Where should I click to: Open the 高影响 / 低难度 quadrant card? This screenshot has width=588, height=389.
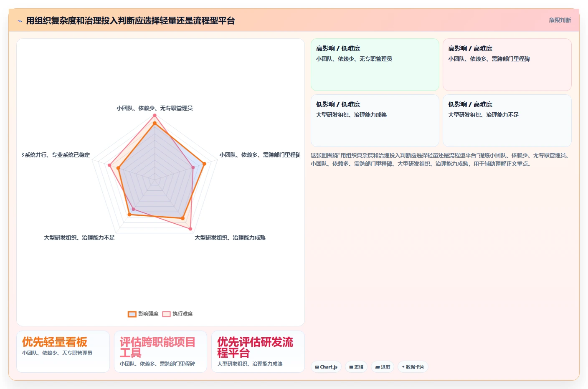click(375, 65)
